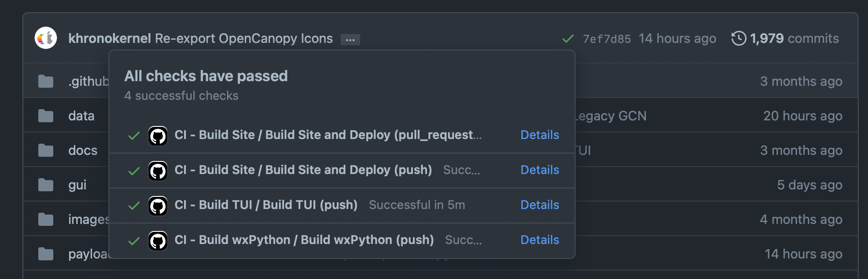
Task: Open Details for Build Site push check
Action: click(x=540, y=170)
